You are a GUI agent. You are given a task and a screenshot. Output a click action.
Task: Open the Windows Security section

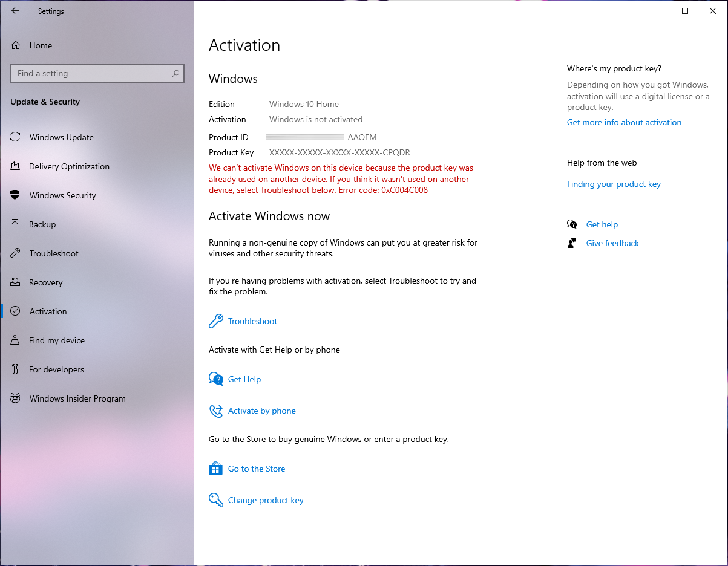[x=62, y=195]
